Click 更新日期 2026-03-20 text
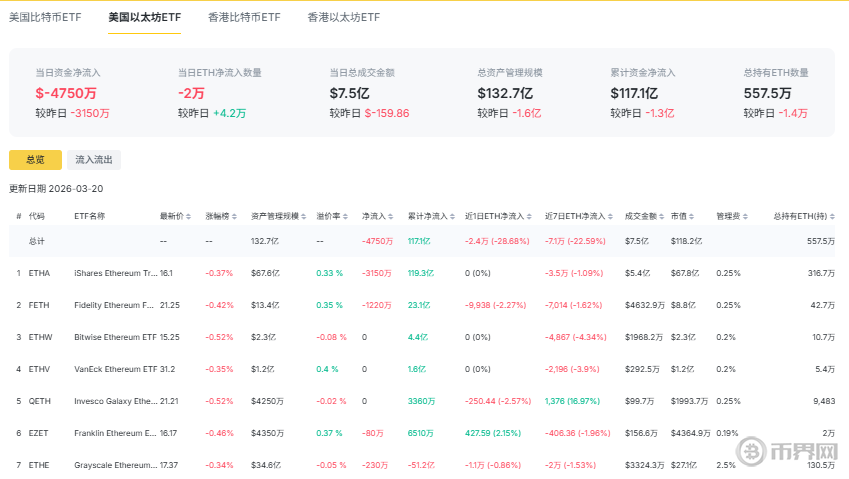Viewport: 849px width, 479px height. coord(56,189)
